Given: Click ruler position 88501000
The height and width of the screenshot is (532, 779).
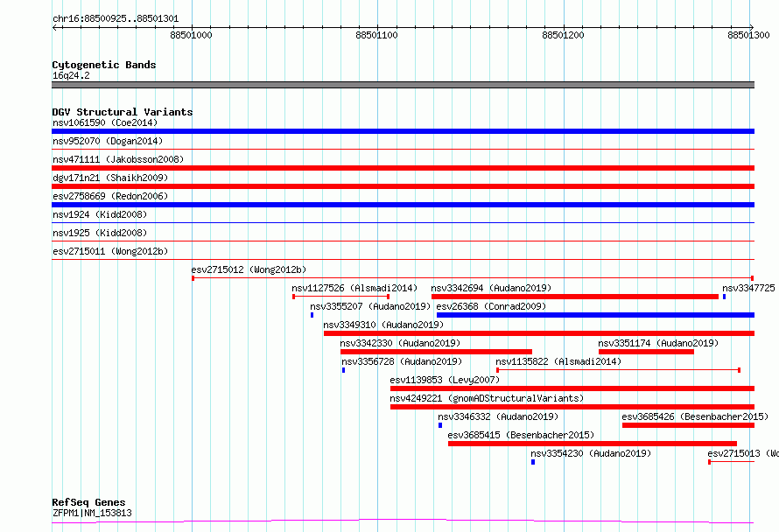Looking at the screenshot, I should click(191, 35).
